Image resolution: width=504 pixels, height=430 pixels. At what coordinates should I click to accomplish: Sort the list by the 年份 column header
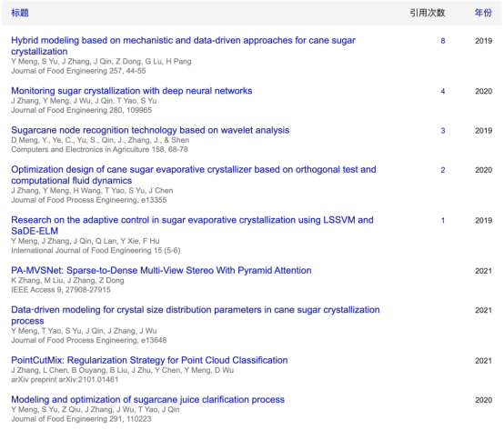[x=483, y=13]
